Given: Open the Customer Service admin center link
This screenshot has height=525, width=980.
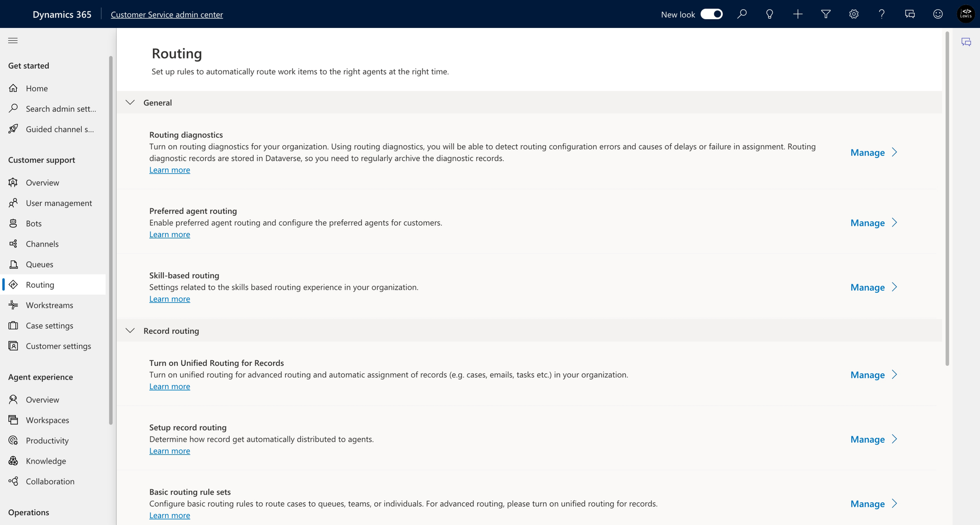Looking at the screenshot, I should [x=167, y=15].
